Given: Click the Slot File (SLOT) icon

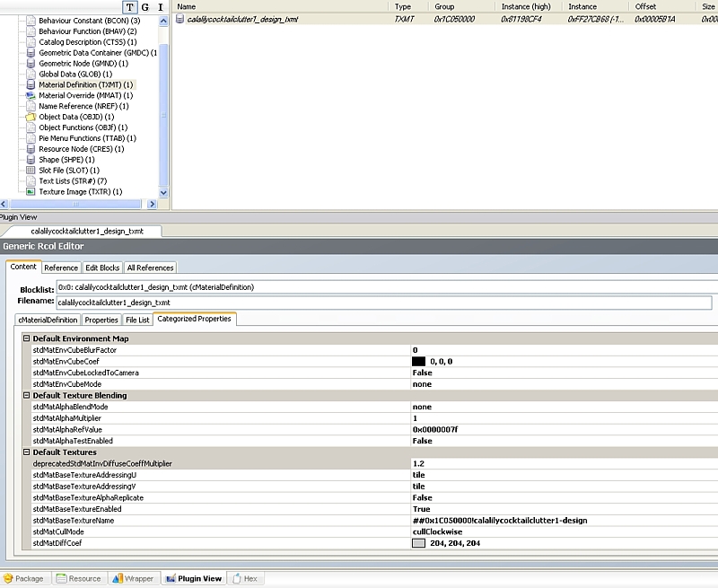Looking at the screenshot, I should click(x=31, y=171).
